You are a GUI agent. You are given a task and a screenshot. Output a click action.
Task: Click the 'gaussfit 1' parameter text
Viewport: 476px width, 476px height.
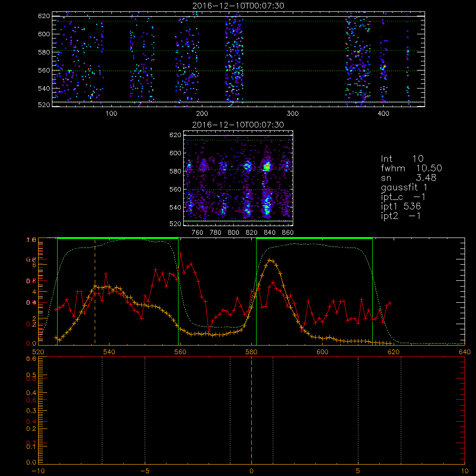[x=404, y=188]
